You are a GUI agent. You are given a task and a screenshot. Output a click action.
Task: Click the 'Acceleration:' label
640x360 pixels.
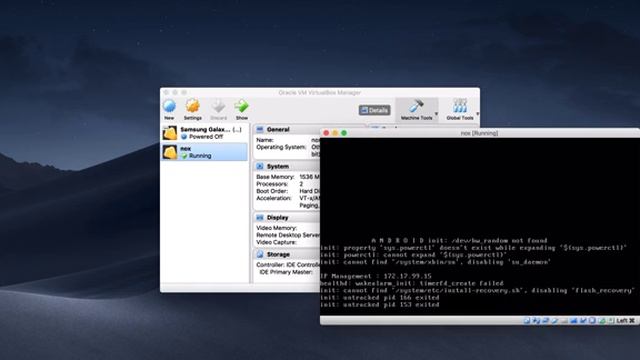click(273, 198)
